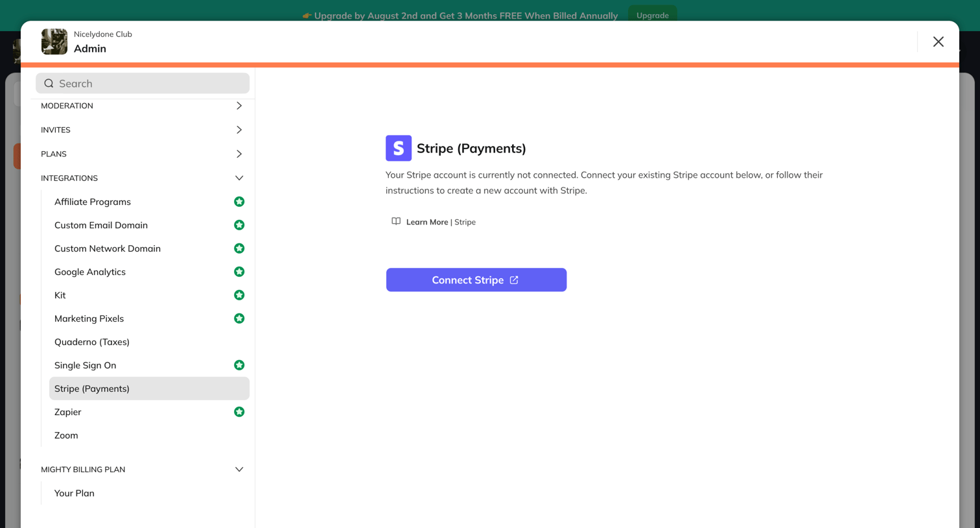
Task: Click the INVITES section label
Action: (x=56, y=130)
